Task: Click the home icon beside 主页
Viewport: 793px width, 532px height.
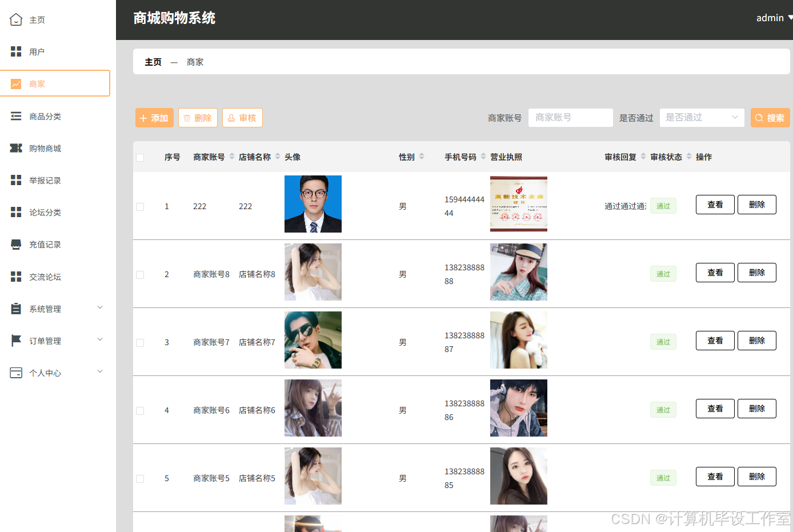Action: (x=16, y=19)
